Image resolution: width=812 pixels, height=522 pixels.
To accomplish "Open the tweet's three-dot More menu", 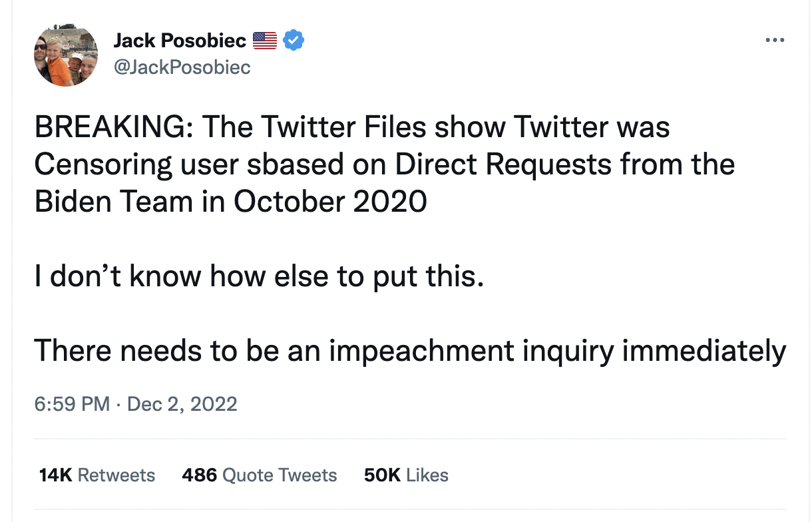I will coord(774,41).
